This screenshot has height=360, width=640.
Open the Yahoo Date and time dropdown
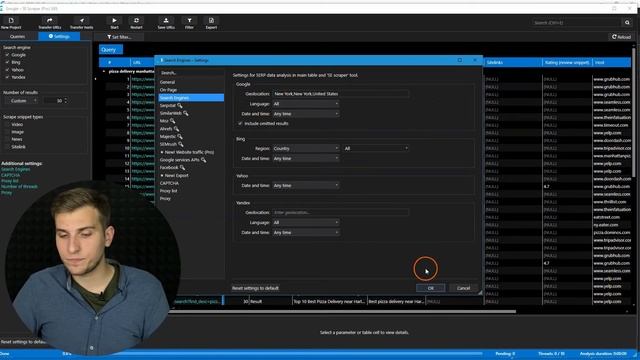pos(306,185)
